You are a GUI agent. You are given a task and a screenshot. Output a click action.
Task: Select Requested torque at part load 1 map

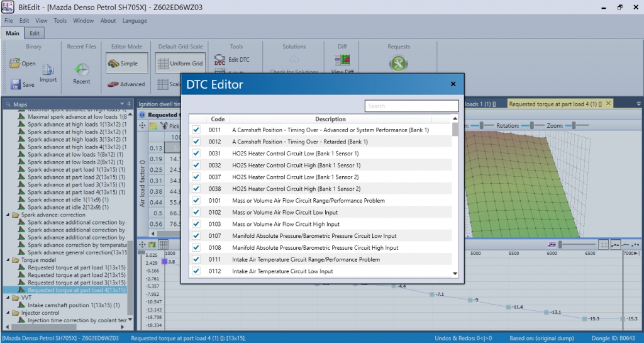tap(76, 267)
